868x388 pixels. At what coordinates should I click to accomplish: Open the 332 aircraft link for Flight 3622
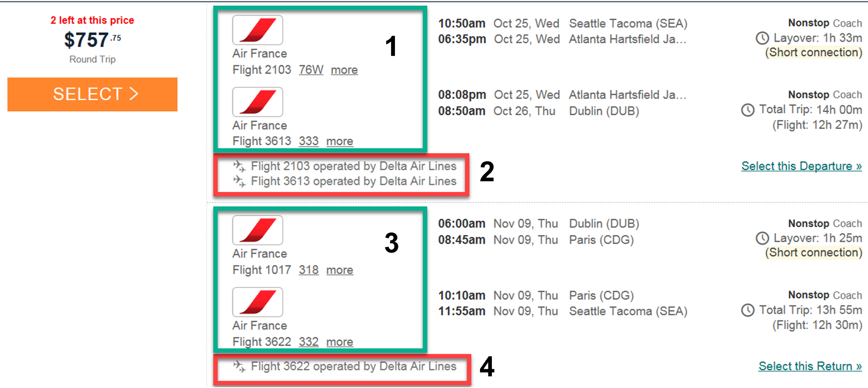tap(309, 342)
